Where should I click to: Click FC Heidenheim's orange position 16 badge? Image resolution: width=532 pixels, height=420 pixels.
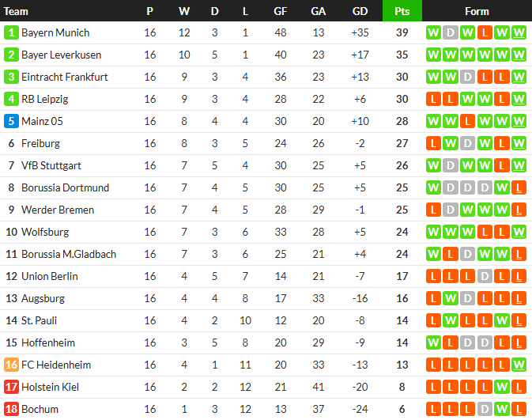pos(11,365)
